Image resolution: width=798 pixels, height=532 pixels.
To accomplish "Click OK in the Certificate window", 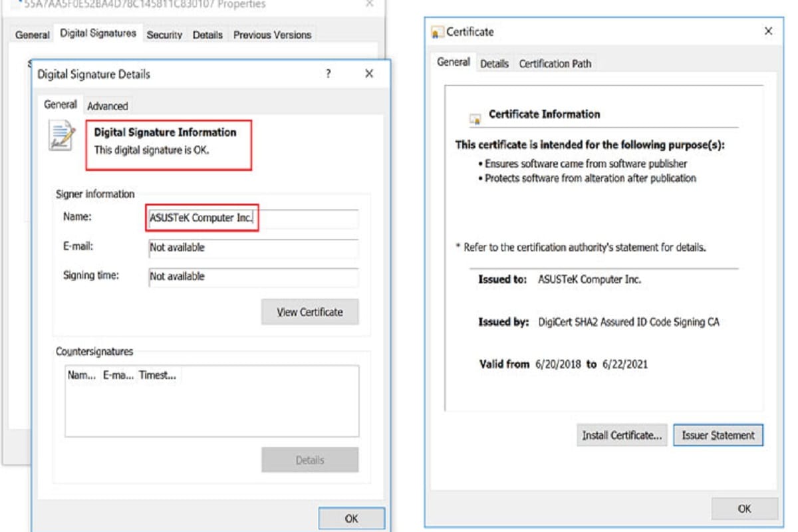I will tap(744, 509).
